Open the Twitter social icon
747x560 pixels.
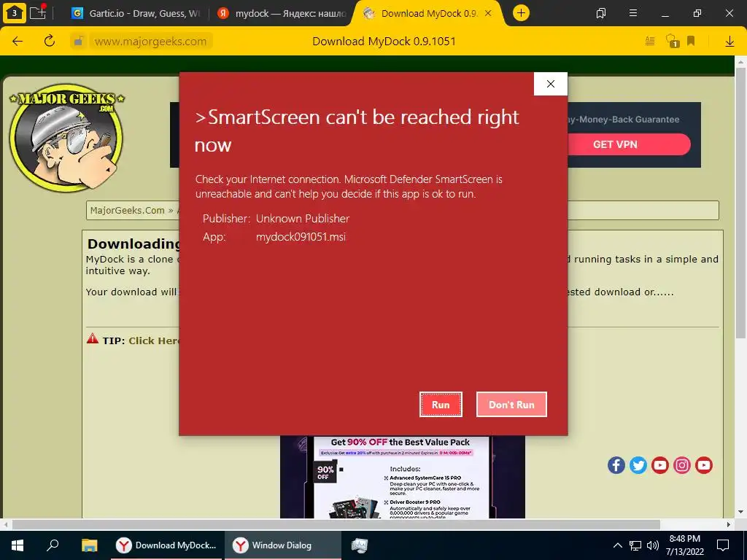(x=638, y=464)
